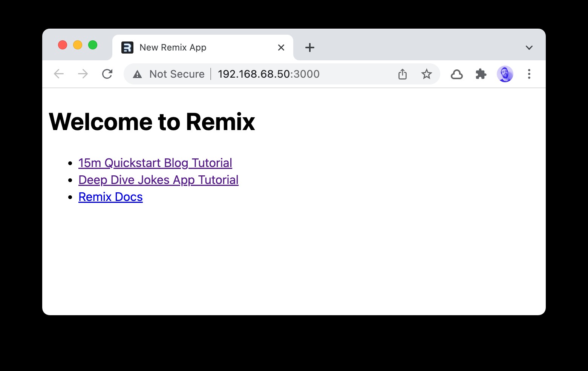The width and height of the screenshot is (588, 371).
Task: Open the extensions puzzle-piece icon
Action: (481, 74)
